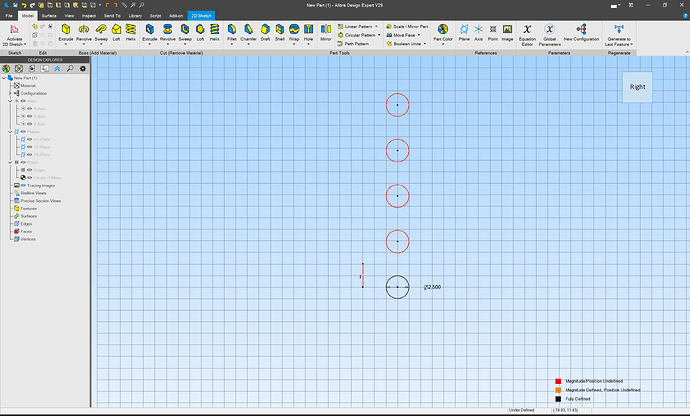This screenshot has width=690, height=416.
Task: Click the Save icon in quick access toolbar
Action: point(15,5)
